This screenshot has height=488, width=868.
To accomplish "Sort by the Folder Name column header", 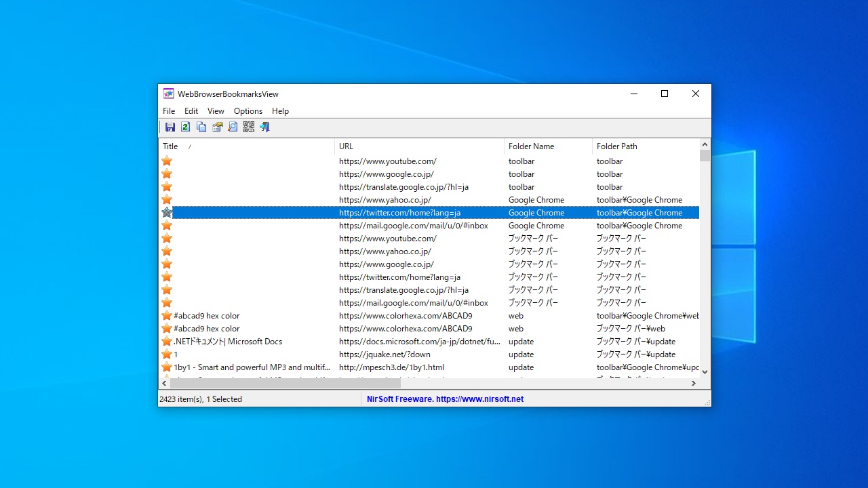I will pyautogui.click(x=548, y=146).
